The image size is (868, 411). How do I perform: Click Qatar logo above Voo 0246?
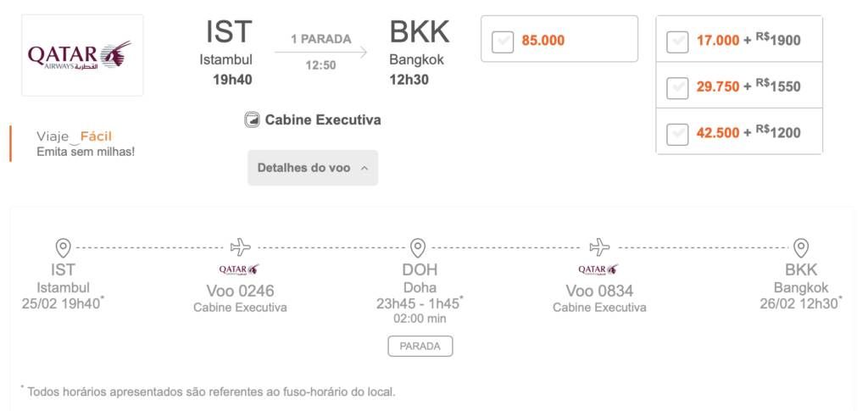[x=239, y=269]
